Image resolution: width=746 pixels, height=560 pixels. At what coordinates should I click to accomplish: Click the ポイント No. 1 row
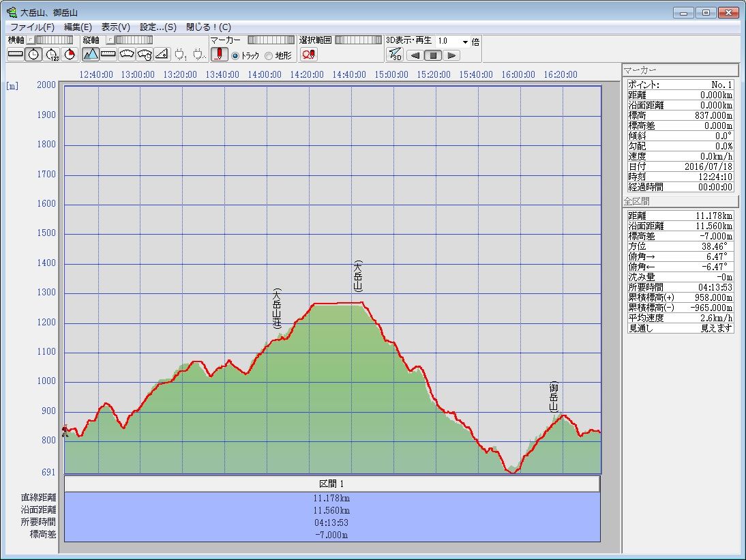pyautogui.click(x=681, y=85)
